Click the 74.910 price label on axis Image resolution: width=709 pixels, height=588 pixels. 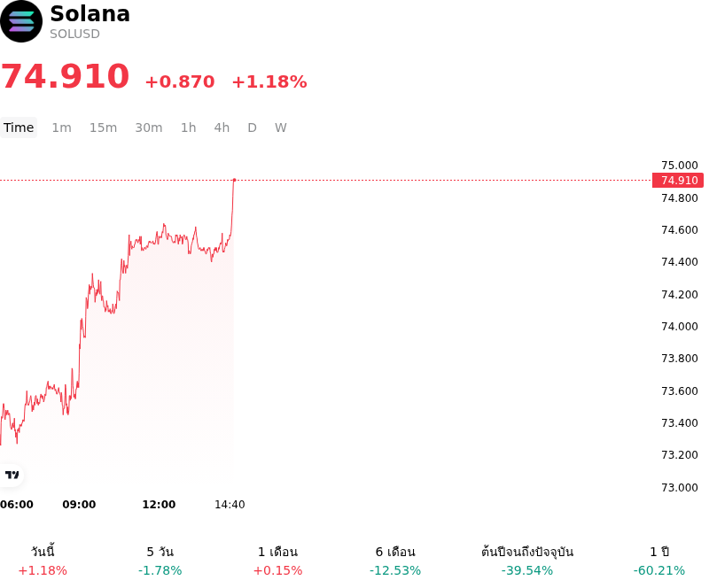click(678, 181)
